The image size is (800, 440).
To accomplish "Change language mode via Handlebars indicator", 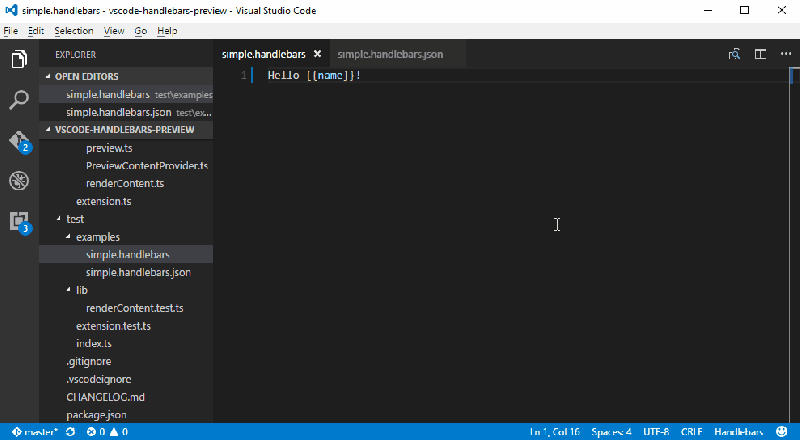I will tap(739, 432).
